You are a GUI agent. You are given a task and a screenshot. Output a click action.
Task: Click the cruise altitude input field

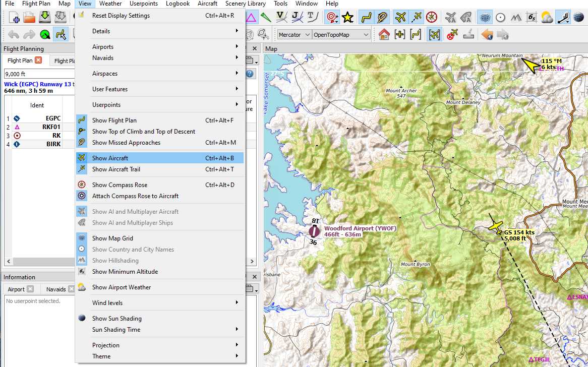pos(38,74)
